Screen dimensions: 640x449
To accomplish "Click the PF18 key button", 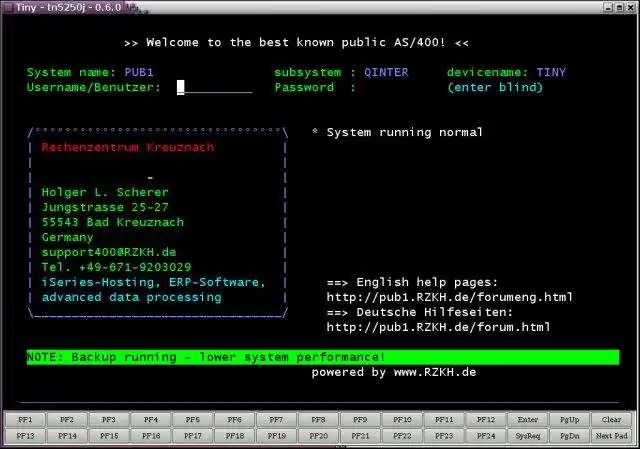I will (x=235, y=436).
